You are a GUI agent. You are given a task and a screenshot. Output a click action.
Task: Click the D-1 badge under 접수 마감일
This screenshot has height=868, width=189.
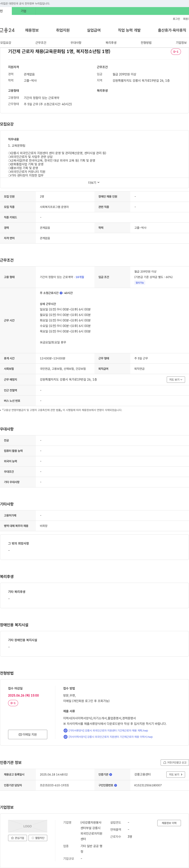13,703
